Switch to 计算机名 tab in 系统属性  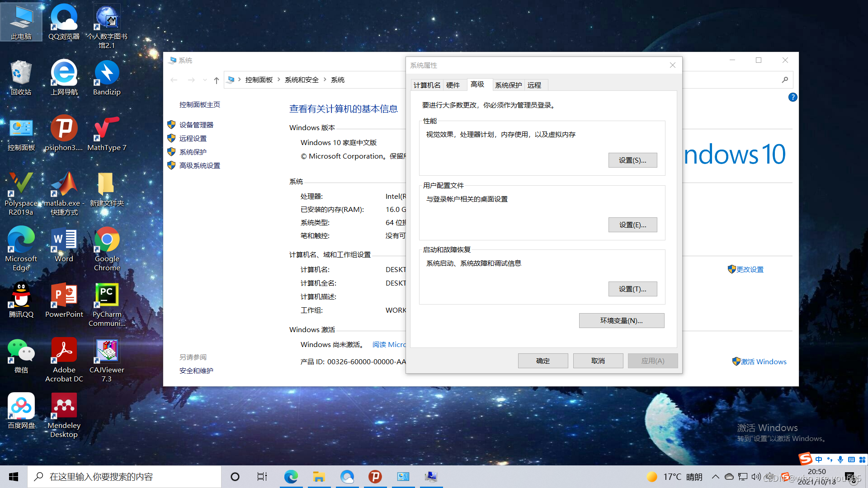click(426, 84)
